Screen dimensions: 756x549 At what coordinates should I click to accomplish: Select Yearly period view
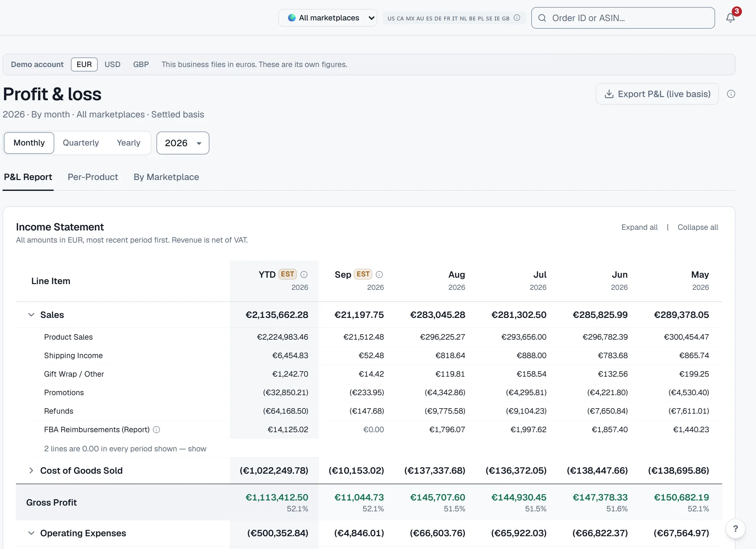click(128, 143)
